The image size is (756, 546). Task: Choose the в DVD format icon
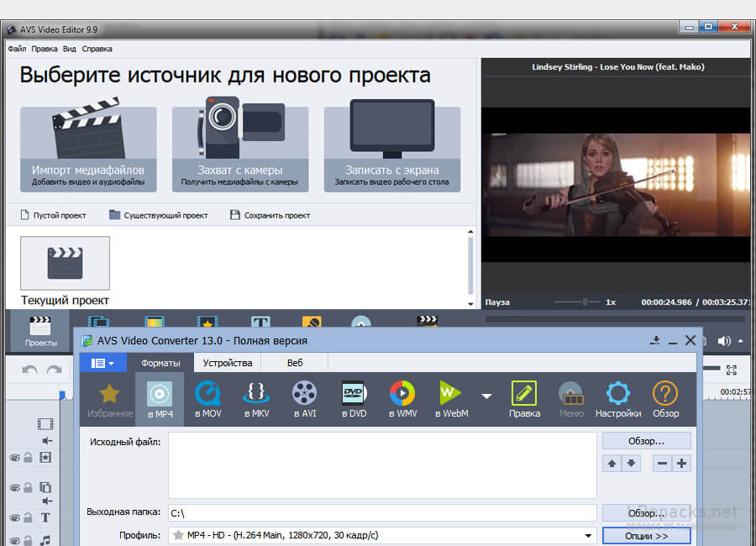coord(354,399)
